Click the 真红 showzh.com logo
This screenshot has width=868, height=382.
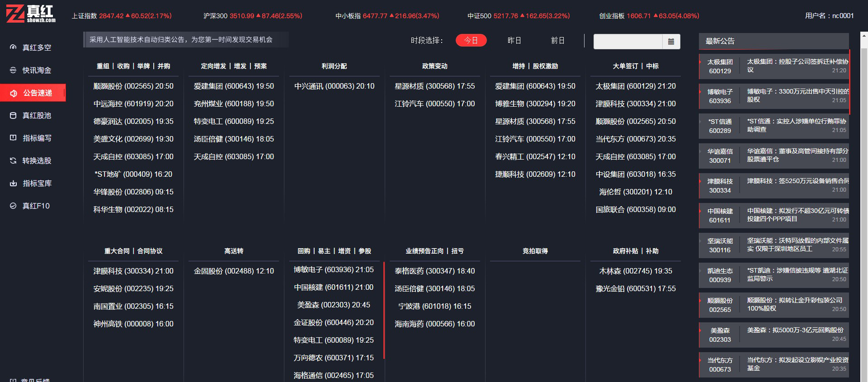pos(31,14)
